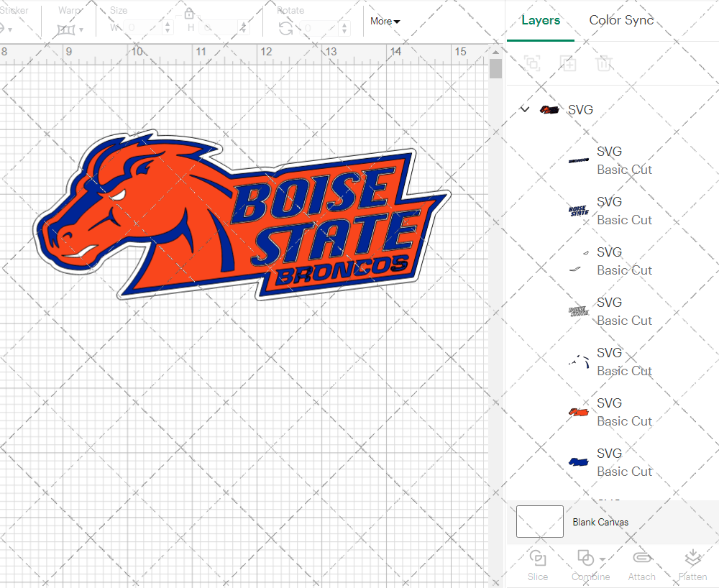
Task: Switch to the Color Sync tab
Action: point(620,20)
